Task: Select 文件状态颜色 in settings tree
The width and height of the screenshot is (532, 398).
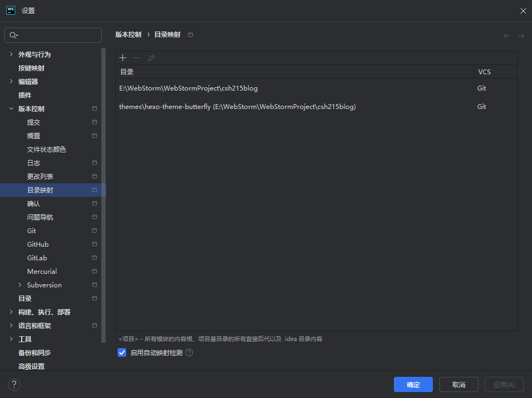Action: point(47,149)
